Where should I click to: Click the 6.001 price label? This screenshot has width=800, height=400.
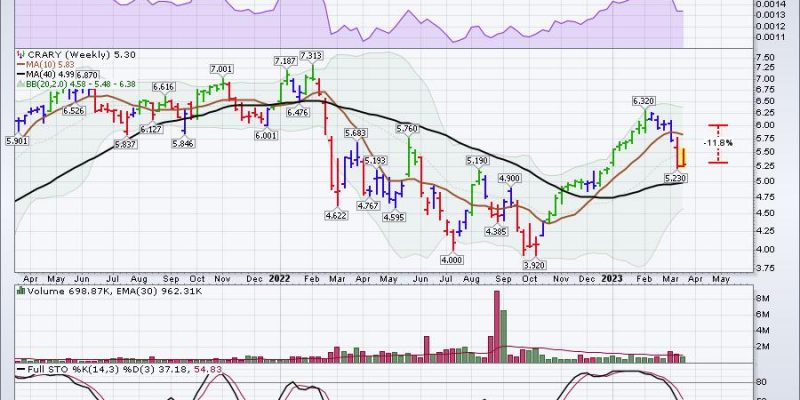[x=266, y=136]
